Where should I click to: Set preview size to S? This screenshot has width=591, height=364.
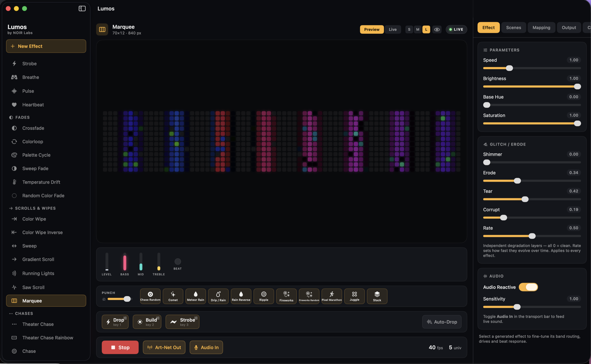(x=409, y=29)
